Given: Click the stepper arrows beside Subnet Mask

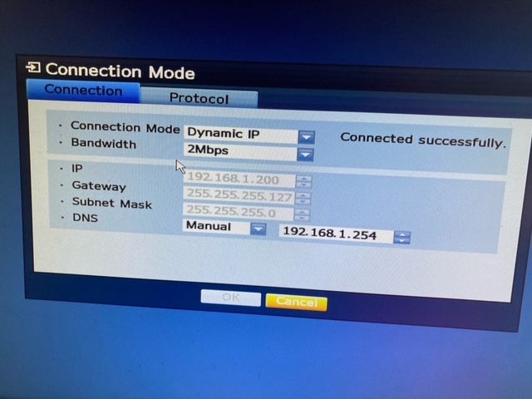Looking at the screenshot, I should (301, 215).
